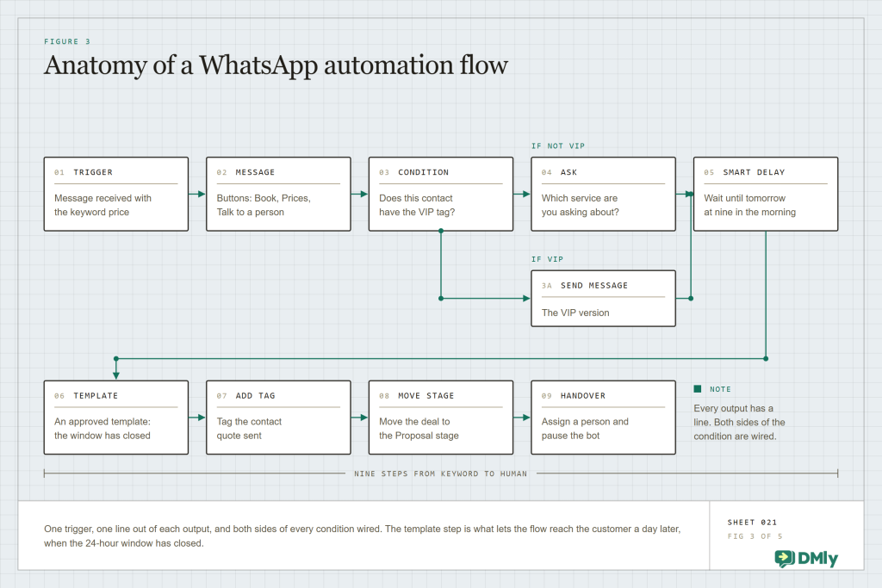Click the arrow from Trigger to Message
Screen dimensions: 882x588
click(x=197, y=194)
